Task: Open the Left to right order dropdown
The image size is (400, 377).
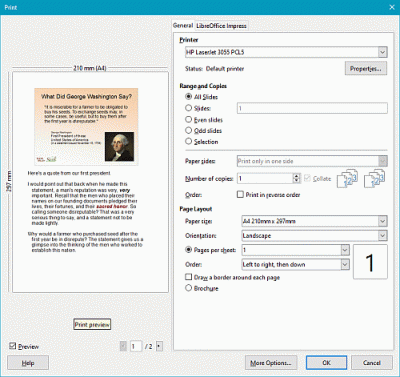Action: 295,265
